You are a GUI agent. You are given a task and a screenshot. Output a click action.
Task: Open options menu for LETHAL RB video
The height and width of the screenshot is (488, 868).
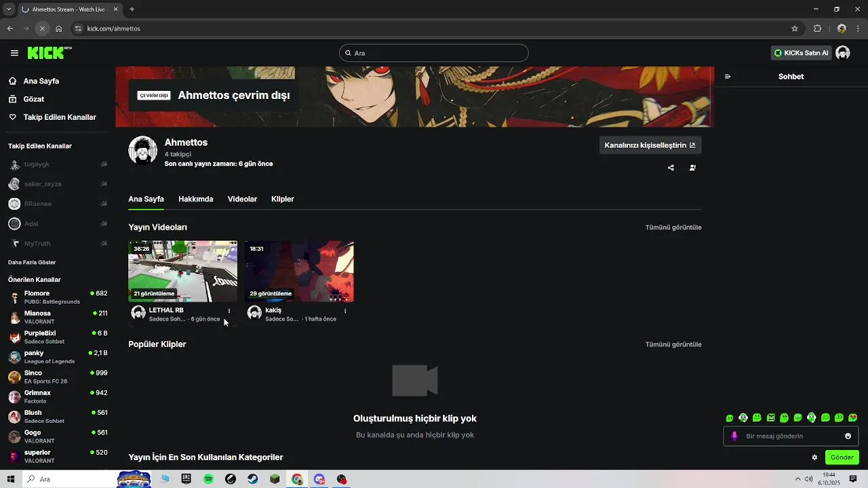coord(229,311)
